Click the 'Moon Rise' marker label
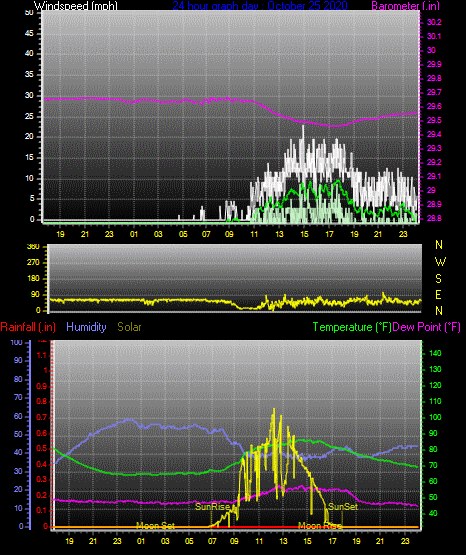Image resolution: width=466 pixels, height=555 pixels. 320,526
